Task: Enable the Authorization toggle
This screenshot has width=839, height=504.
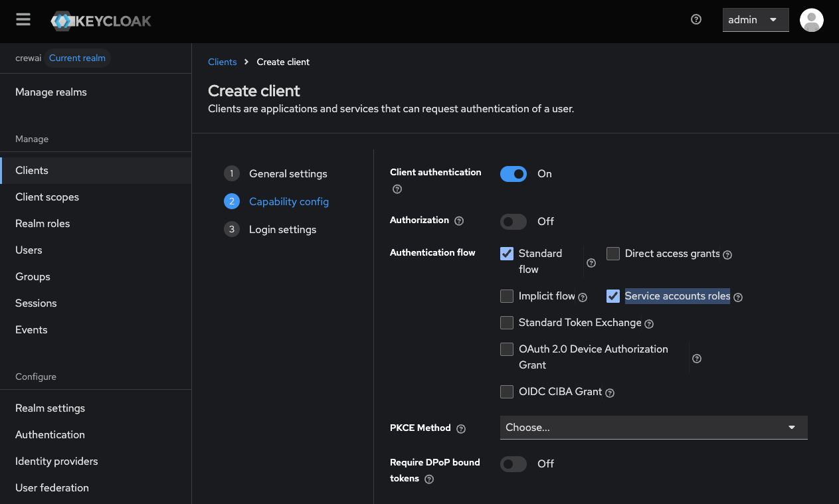Action: point(513,221)
